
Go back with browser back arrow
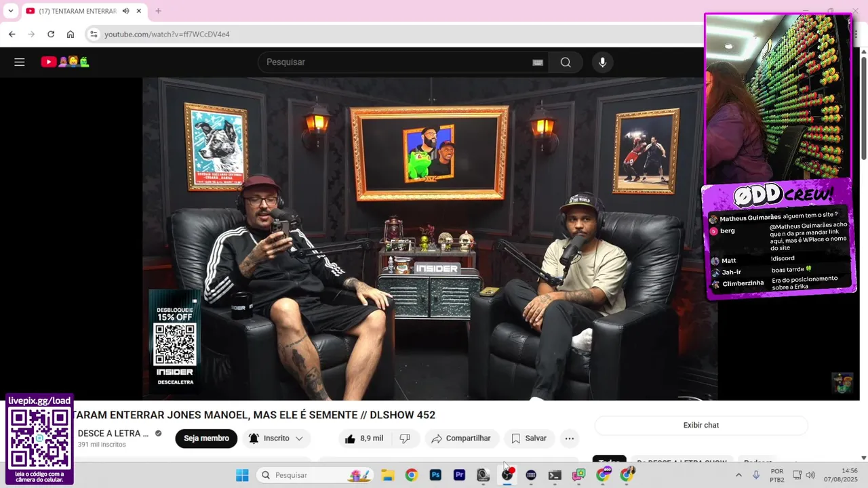(x=12, y=34)
